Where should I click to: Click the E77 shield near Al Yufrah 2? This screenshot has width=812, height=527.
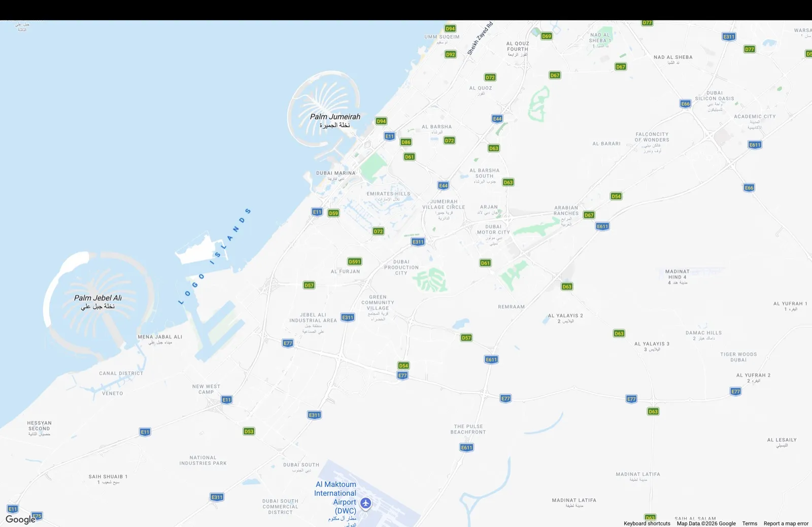pos(736,392)
